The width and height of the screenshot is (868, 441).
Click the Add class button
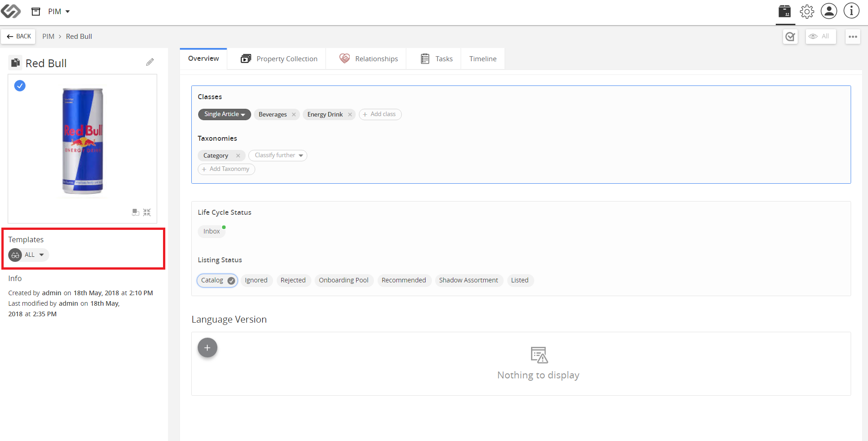[x=380, y=114]
